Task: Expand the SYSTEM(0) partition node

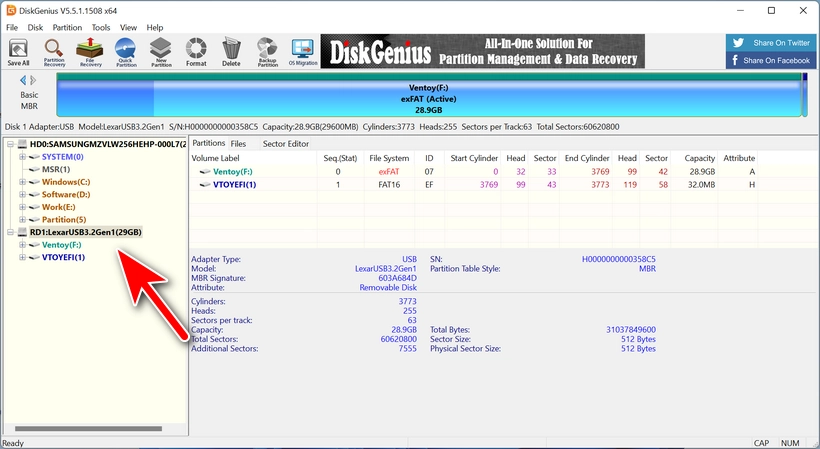Action: pos(22,157)
